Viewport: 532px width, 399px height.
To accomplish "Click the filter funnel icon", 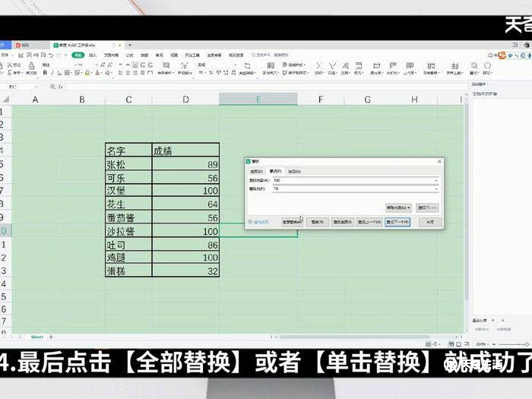I will [x=332, y=66].
